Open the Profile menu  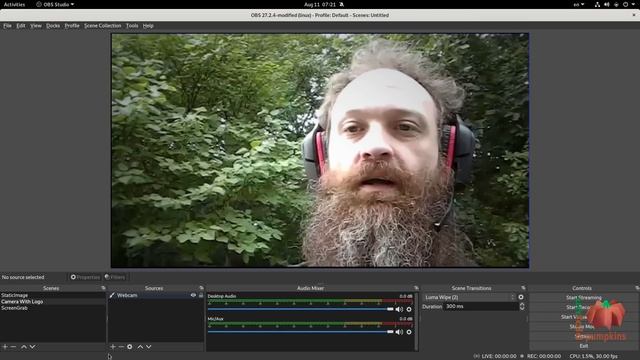click(x=72, y=26)
